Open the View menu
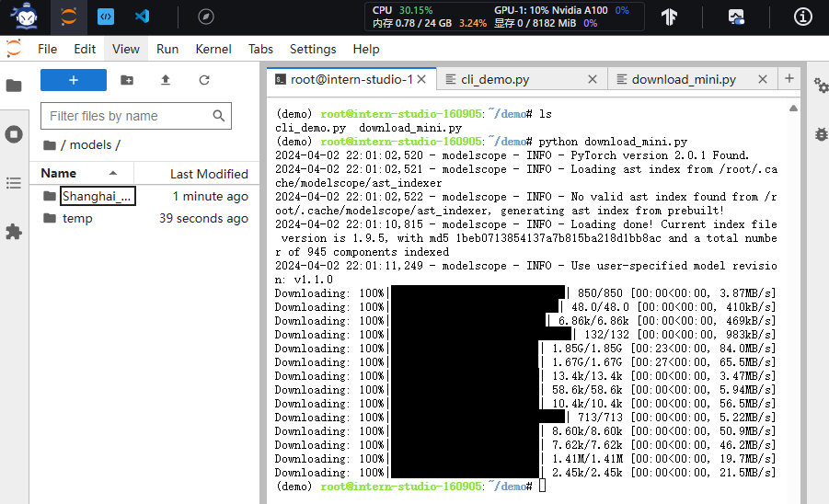The width and height of the screenshot is (829, 504). (126, 49)
